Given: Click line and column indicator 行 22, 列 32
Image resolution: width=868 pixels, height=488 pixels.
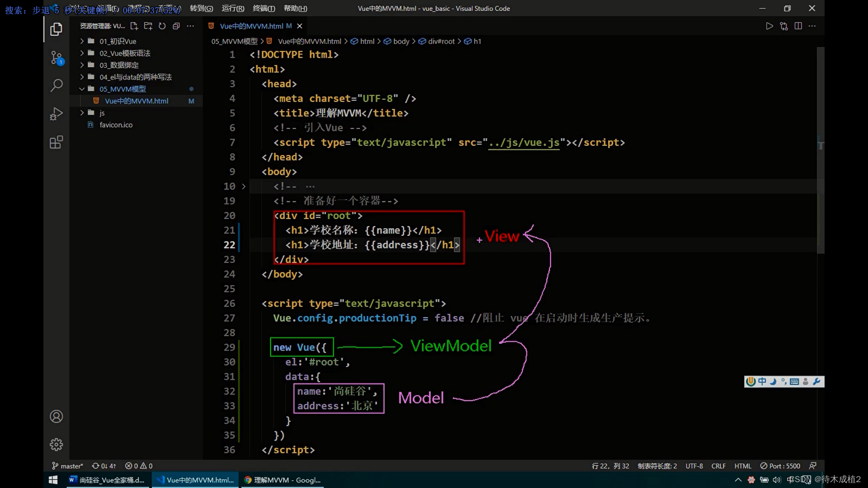Looking at the screenshot, I should coord(610,466).
